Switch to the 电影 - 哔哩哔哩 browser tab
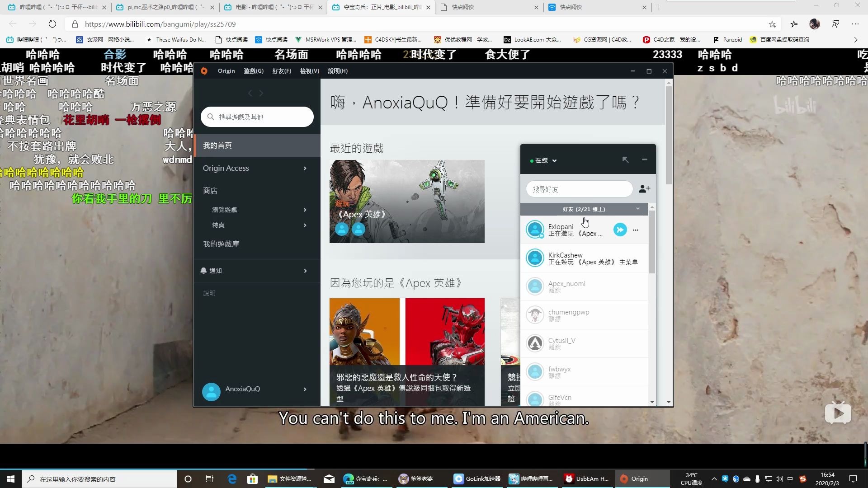Screen dimensions: 868x488 [274, 7]
